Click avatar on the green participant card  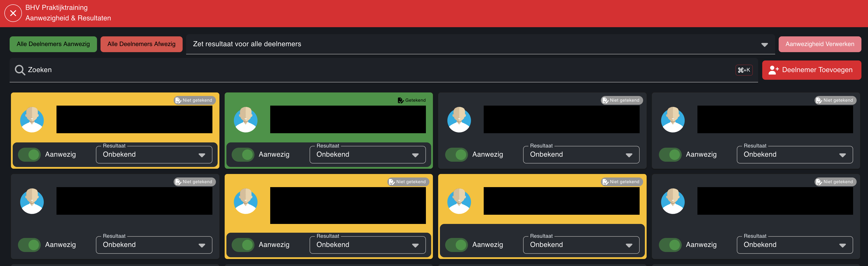pos(246,120)
